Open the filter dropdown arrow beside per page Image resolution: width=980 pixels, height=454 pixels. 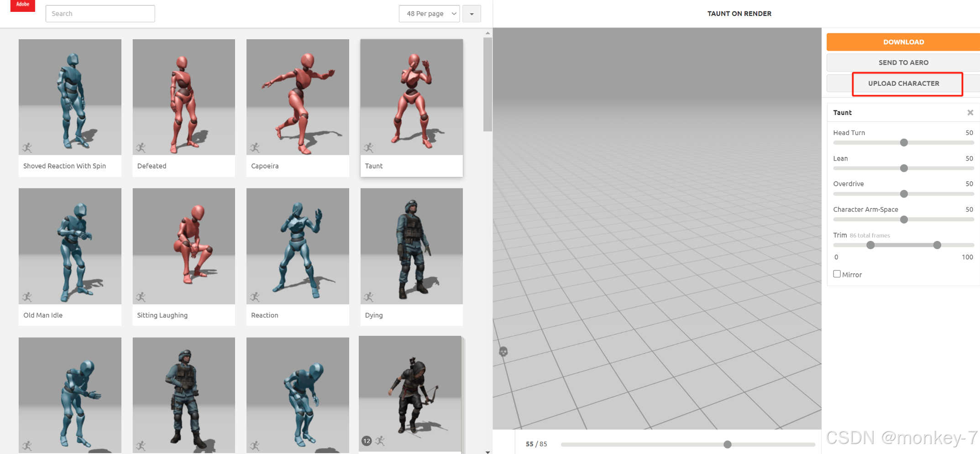pyautogui.click(x=472, y=14)
